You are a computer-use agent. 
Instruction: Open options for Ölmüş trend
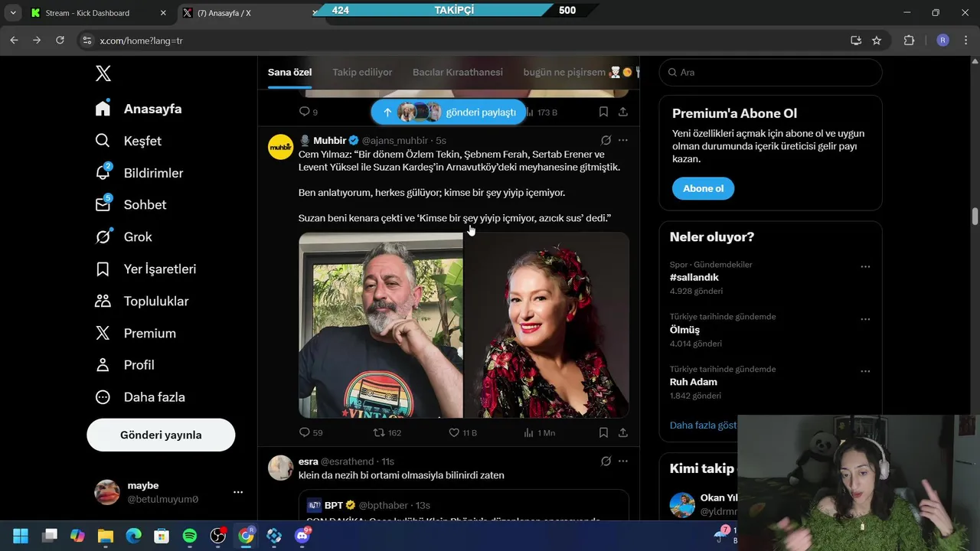[x=865, y=319]
